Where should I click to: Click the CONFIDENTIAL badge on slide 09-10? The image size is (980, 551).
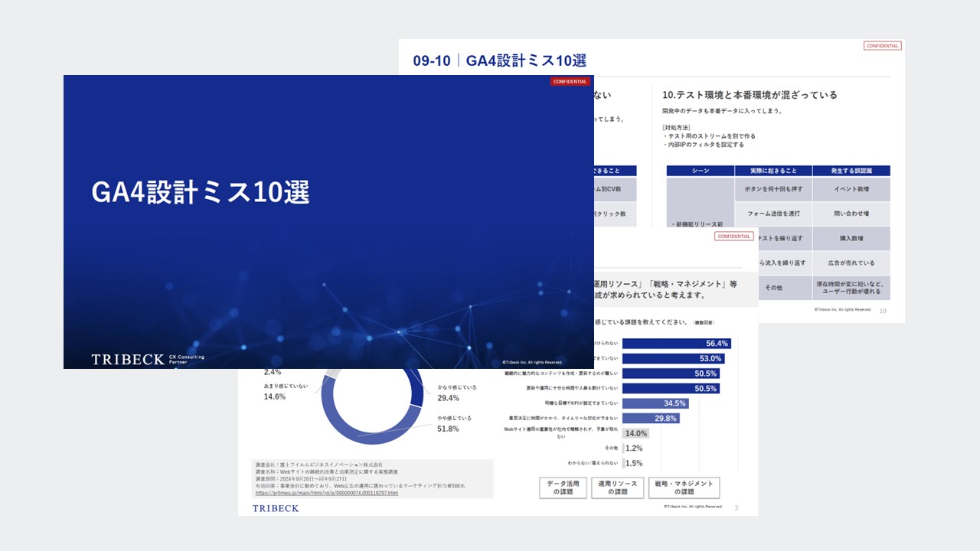882,45
